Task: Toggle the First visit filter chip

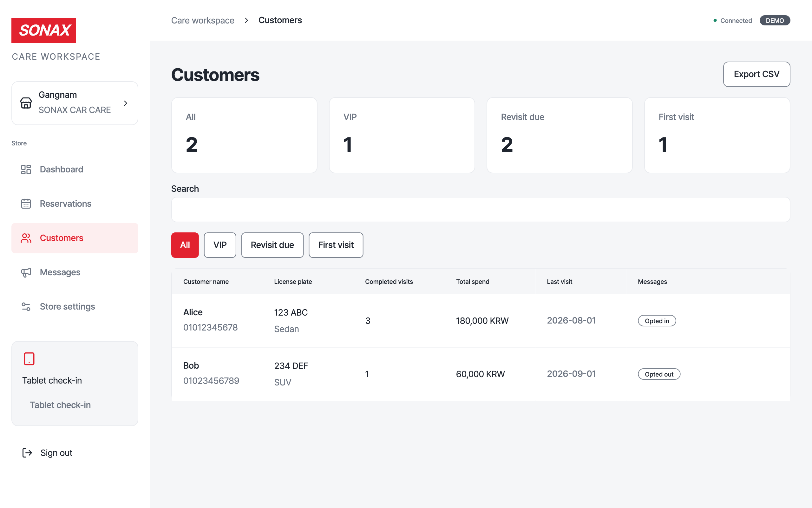Action: [336, 245]
